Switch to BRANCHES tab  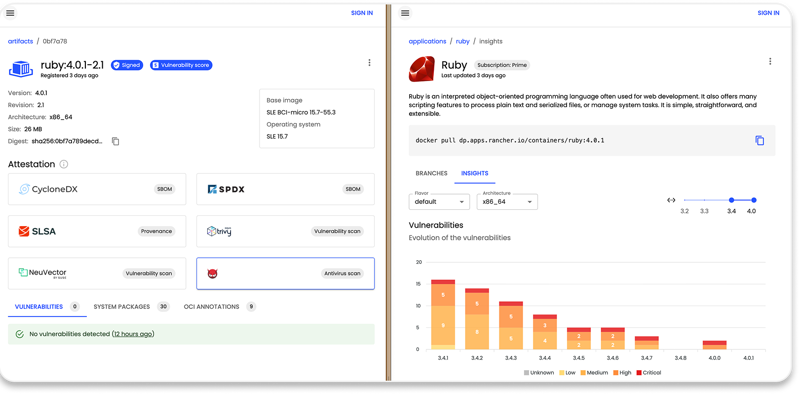pos(431,173)
